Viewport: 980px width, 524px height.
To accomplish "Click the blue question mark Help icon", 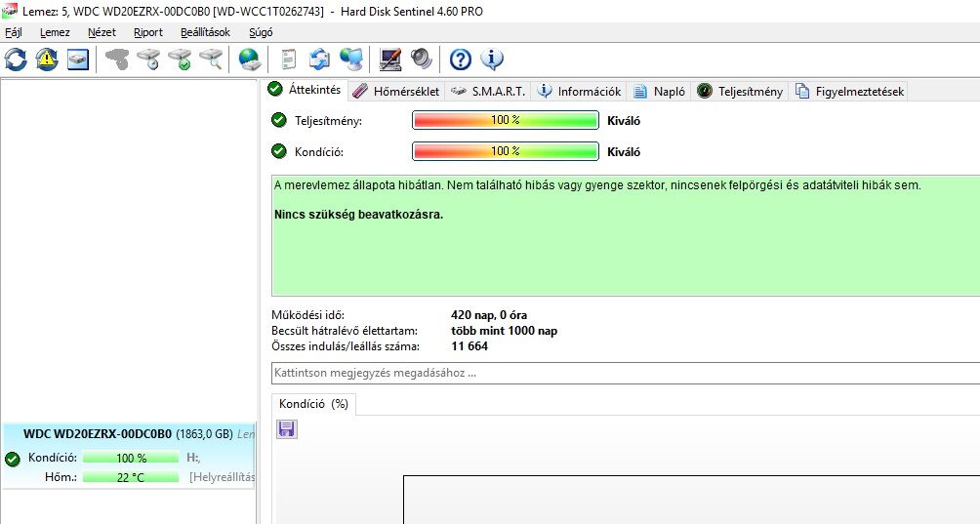I will click(x=461, y=60).
